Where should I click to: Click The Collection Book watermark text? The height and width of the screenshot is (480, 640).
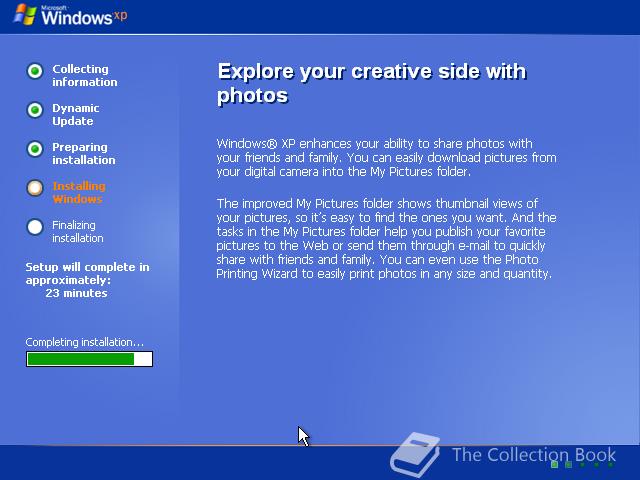click(x=534, y=454)
